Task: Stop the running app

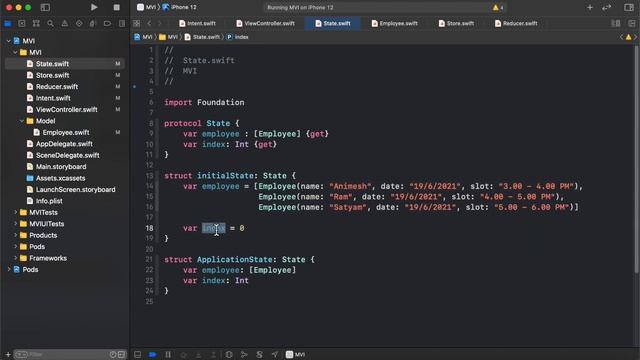Action: point(116,7)
